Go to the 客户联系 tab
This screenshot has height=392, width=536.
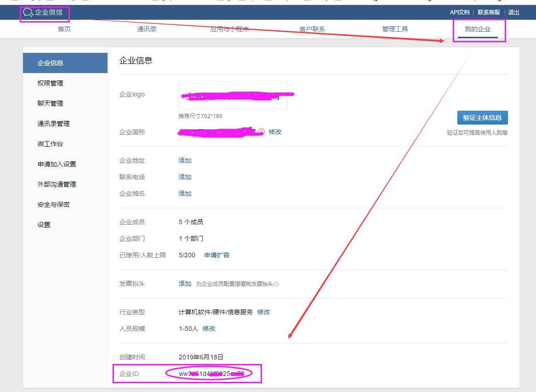[x=312, y=29]
